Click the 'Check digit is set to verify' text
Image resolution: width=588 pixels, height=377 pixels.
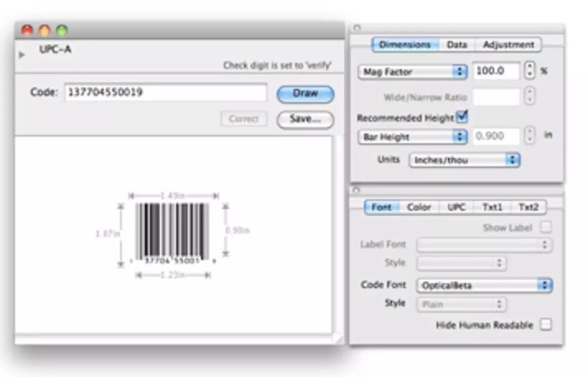tap(277, 66)
